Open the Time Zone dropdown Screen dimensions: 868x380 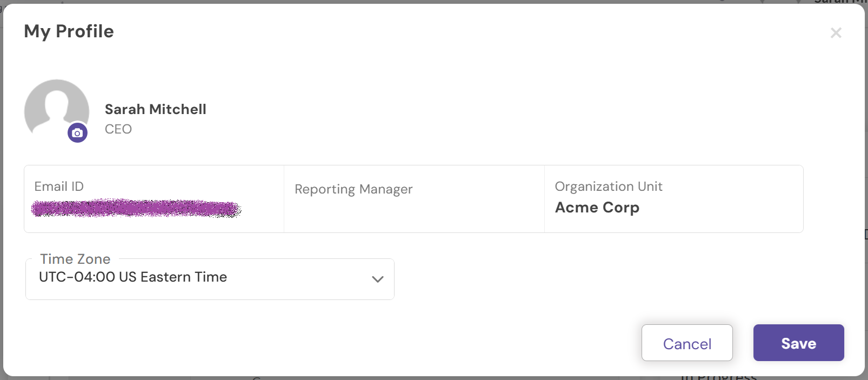point(210,279)
